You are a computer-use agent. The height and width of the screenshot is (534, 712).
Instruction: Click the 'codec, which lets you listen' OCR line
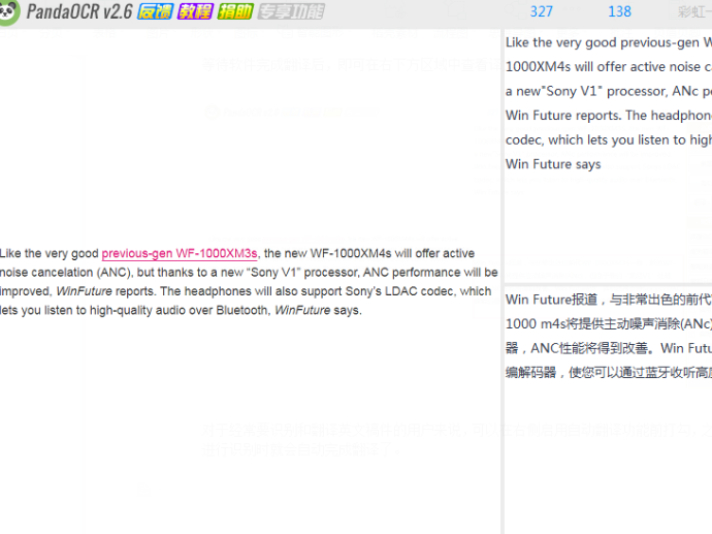608,140
